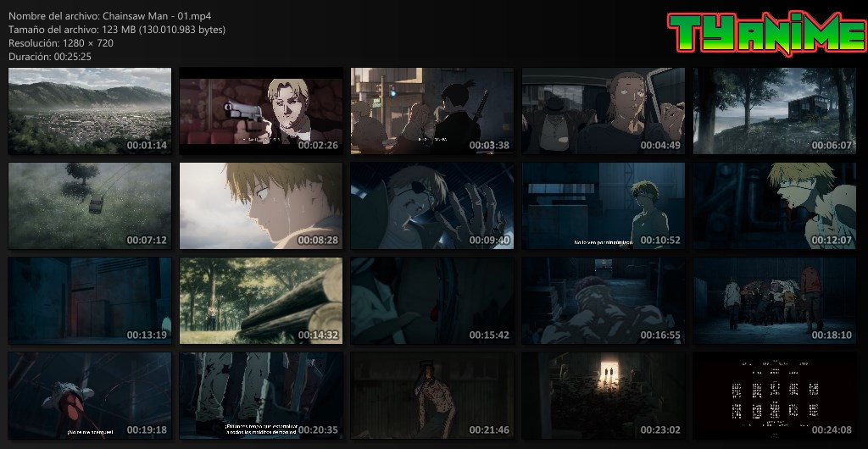Open the profile close-up thumbnail at 00:08:28

261,206
